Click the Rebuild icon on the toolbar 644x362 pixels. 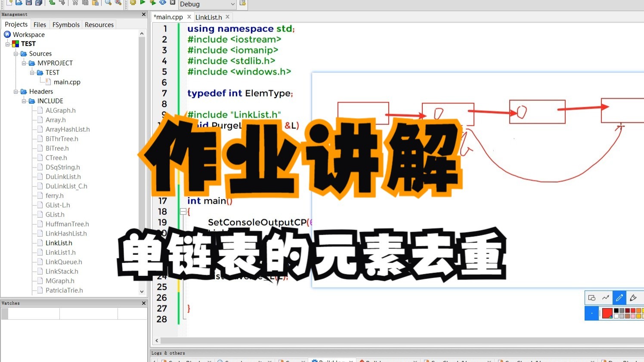[162, 3]
